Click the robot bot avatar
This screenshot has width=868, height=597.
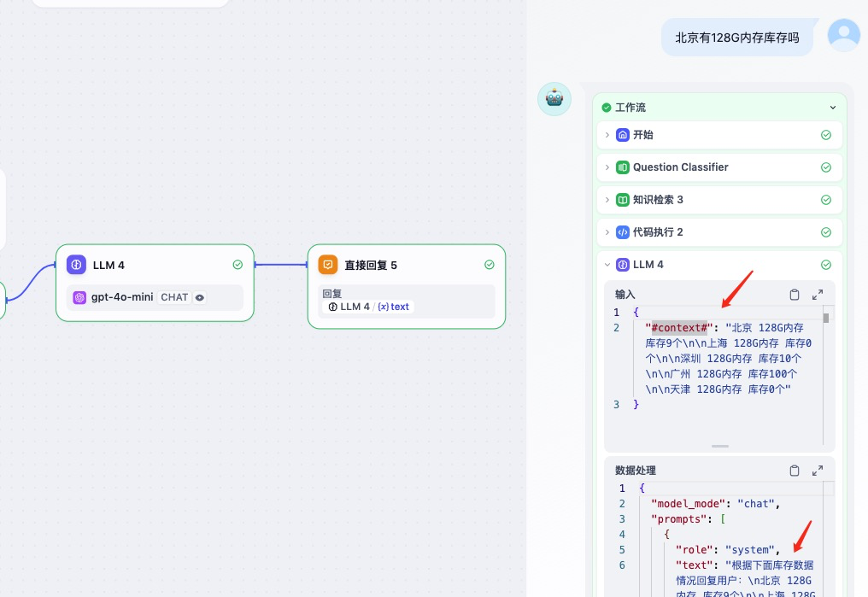554,99
